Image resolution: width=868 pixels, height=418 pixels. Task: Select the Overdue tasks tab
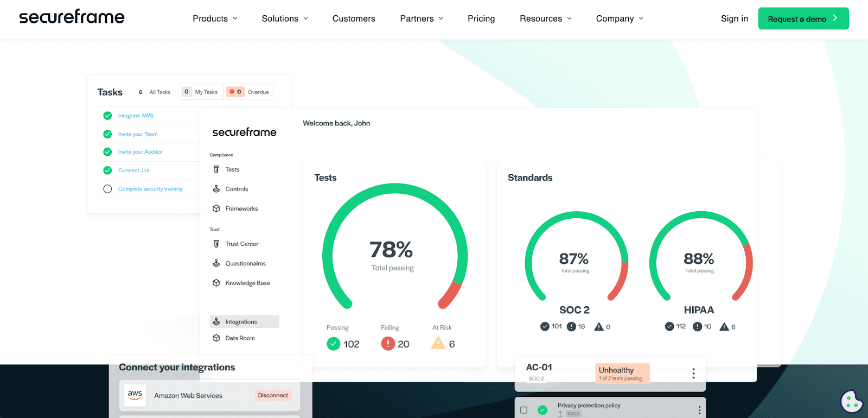tap(249, 92)
